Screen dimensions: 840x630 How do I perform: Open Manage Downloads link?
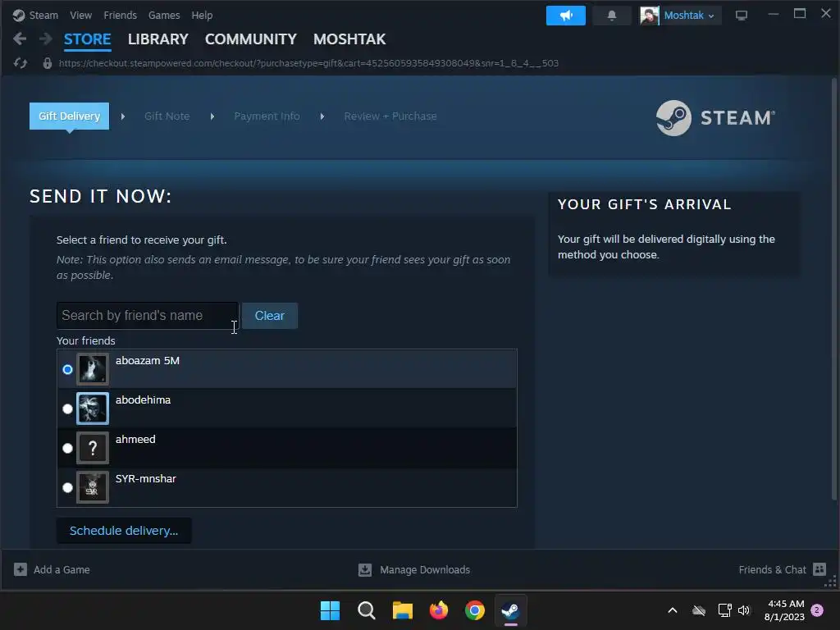point(425,569)
